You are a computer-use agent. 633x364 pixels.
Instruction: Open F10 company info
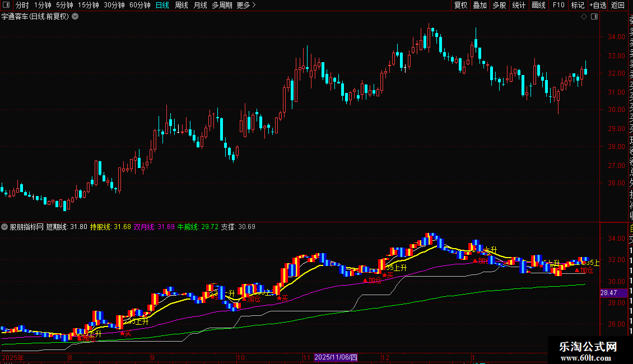558,6
